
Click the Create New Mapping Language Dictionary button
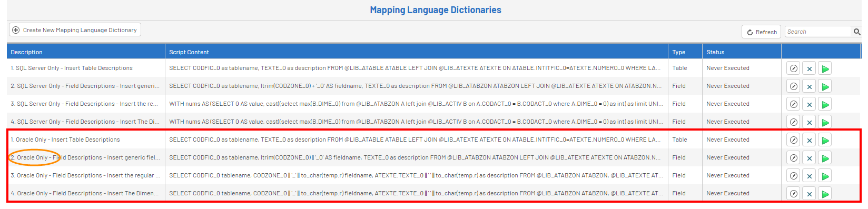[75, 30]
